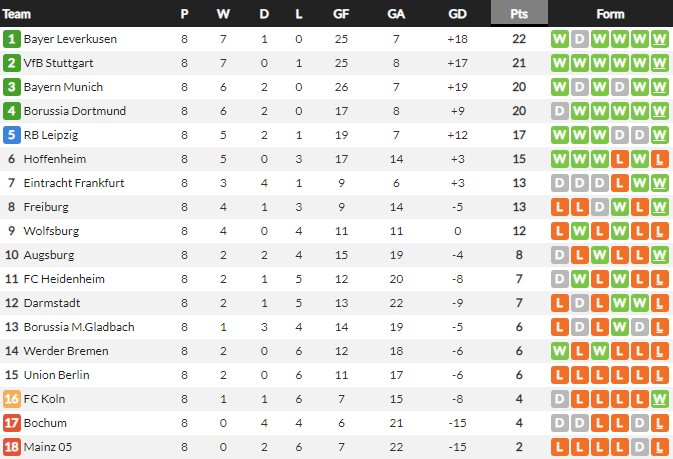Click Eintracht Frankfurt's oldest form result (grey D)
This screenshot has width=673, height=459.
[x=560, y=183]
